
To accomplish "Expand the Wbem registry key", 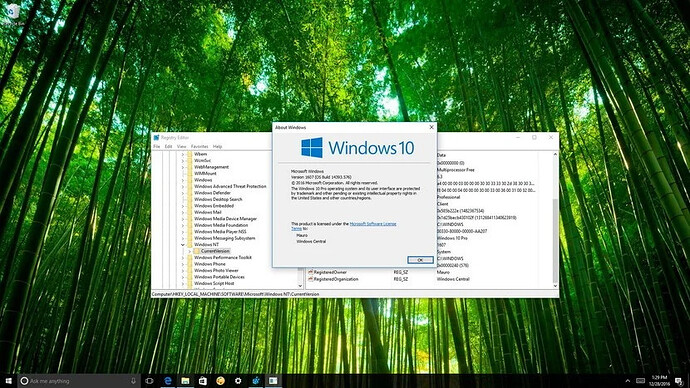I will coord(183,154).
